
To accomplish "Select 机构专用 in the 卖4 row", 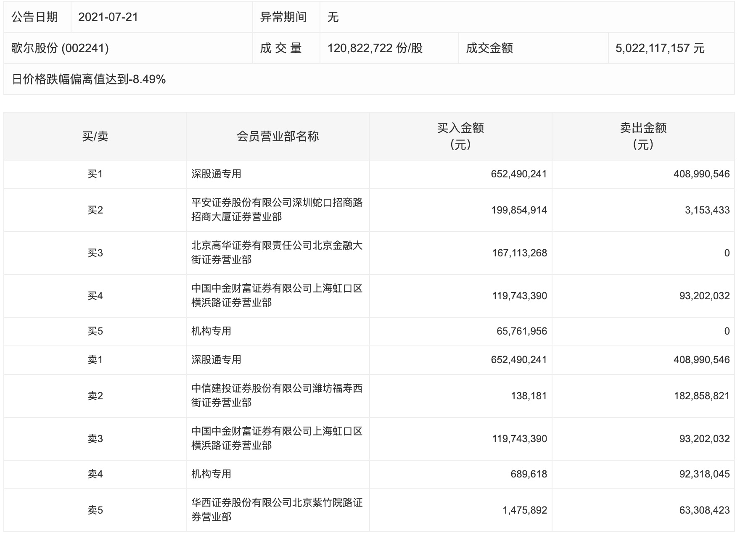I will point(211,474).
